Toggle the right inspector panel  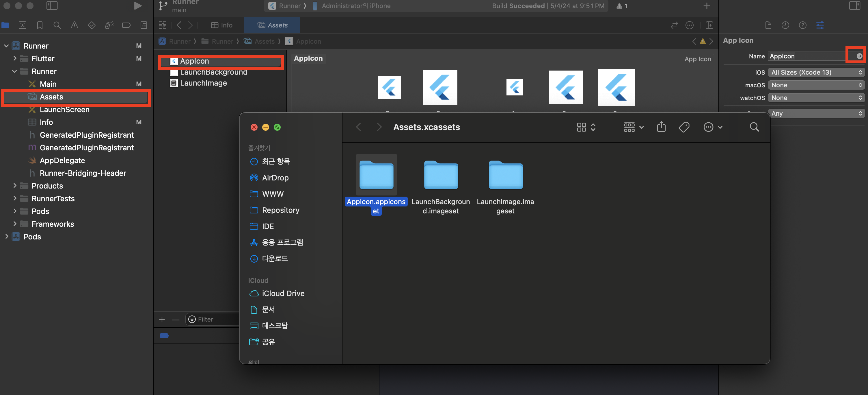tap(854, 6)
